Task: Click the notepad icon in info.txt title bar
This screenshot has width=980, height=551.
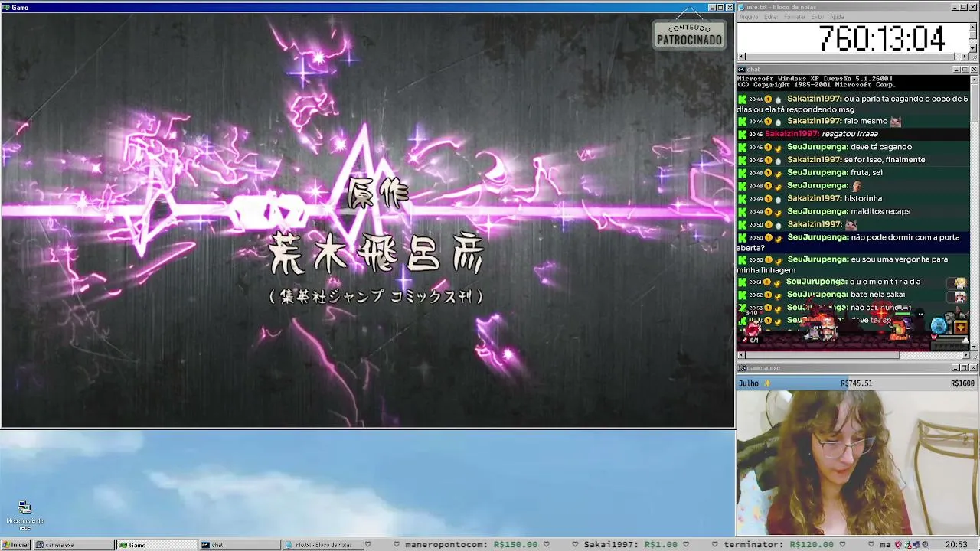Action: point(741,7)
